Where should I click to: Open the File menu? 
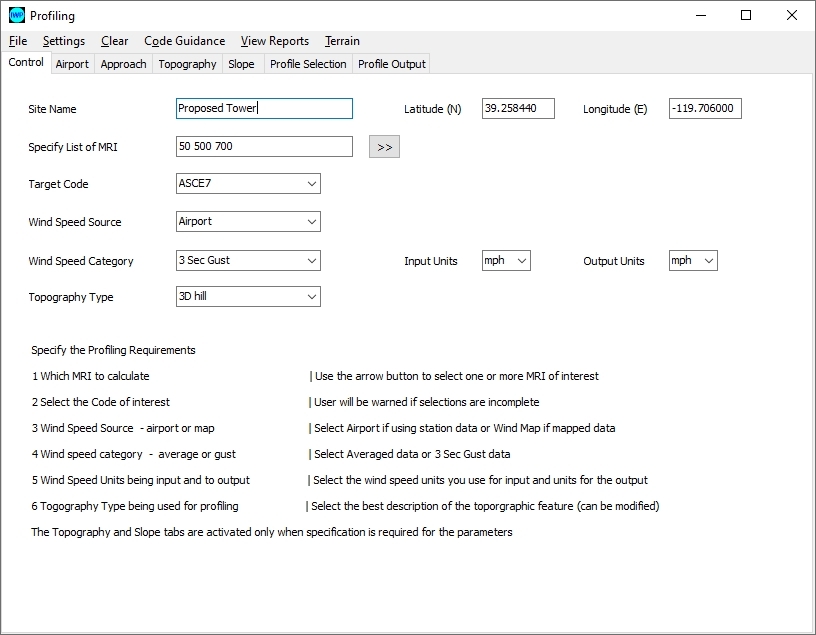click(x=18, y=41)
